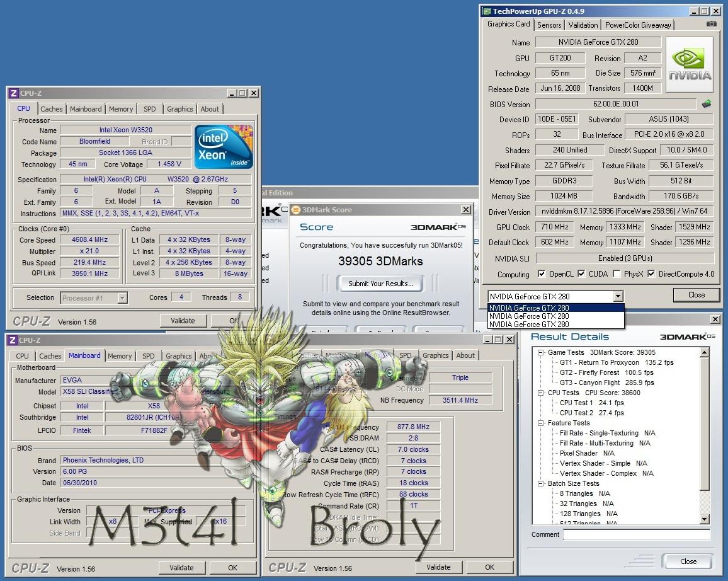728x581 pixels.
Task: Select the CPU Test 2 result row
Action: point(591,413)
